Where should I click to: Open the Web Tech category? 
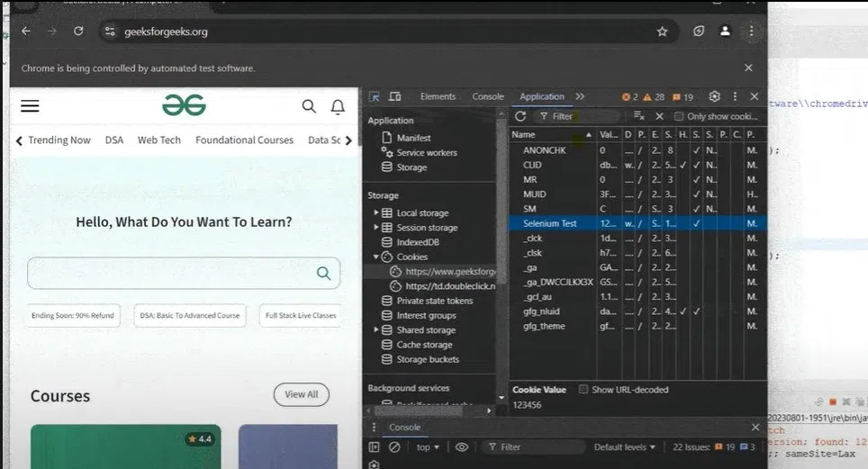[158, 140]
